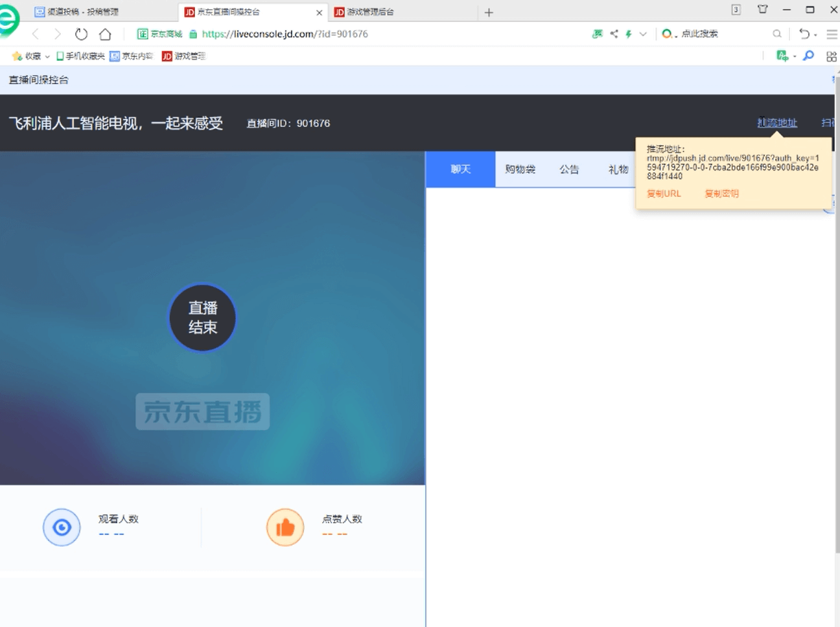Click the blue magnifier icon on bookmarks bar
The width and height of the screenshot is (840, 627).
click(808, 56)
